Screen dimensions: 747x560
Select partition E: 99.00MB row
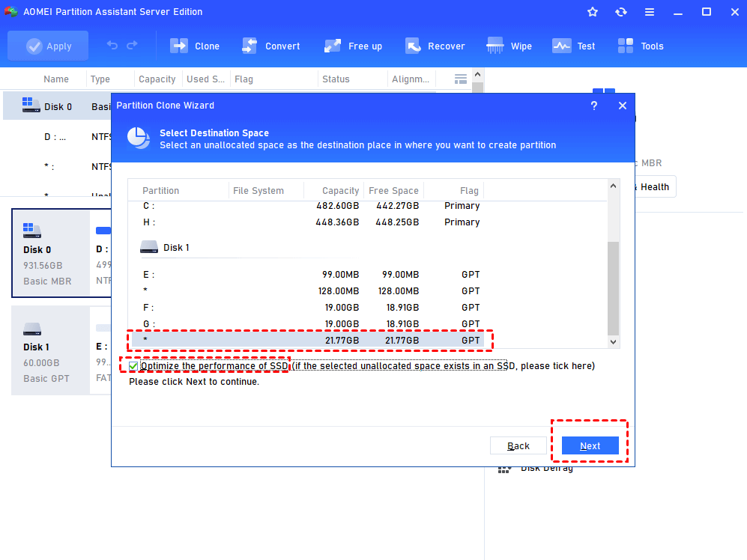point(308,275)
